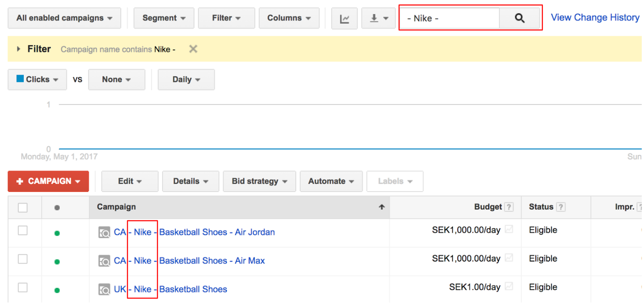The width and height of the screenshot is (644, 304).
Task: Check the UK Nike Basketball Shoes campaign row
Action: (23, 289)
